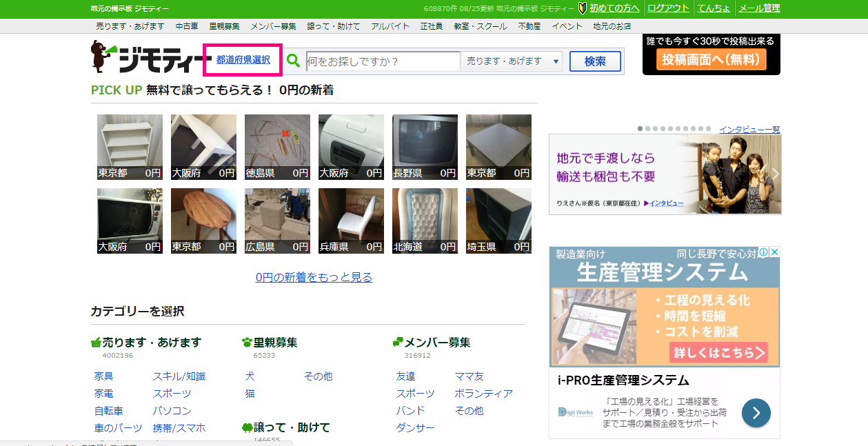Open the 売ります・あげます category dropdown

coord(512,61)
